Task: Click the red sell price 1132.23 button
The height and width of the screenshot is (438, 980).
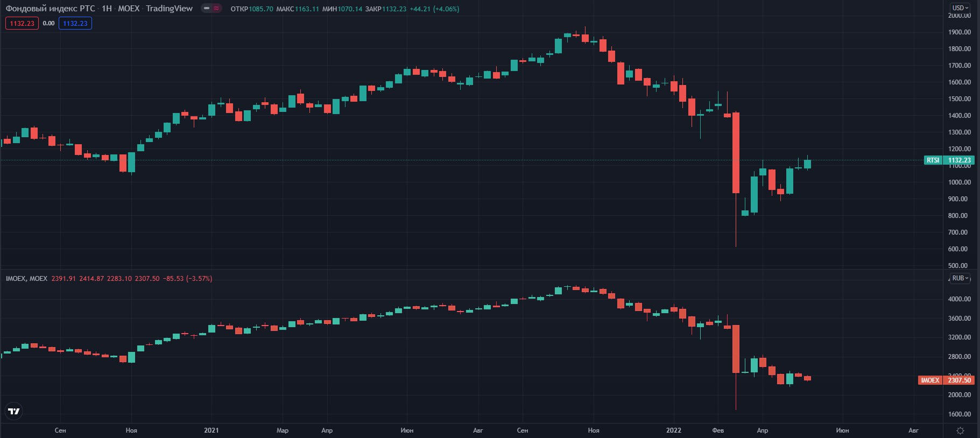Action: point(22,23)
